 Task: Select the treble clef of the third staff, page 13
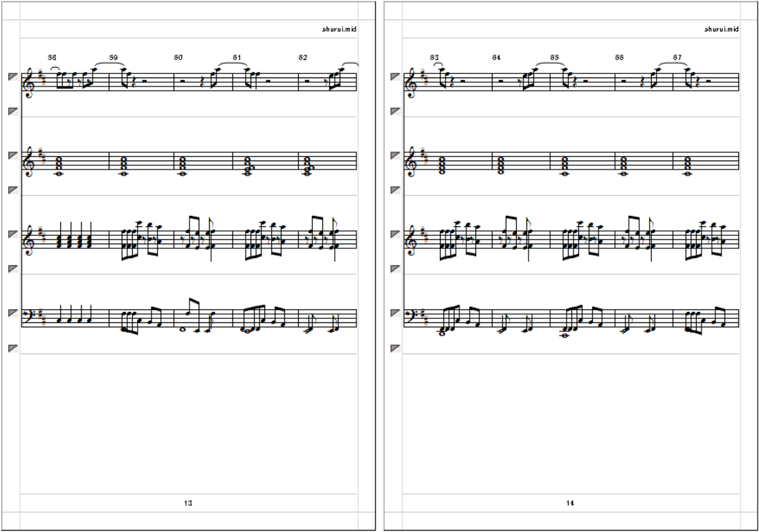(x=29, y=241)
